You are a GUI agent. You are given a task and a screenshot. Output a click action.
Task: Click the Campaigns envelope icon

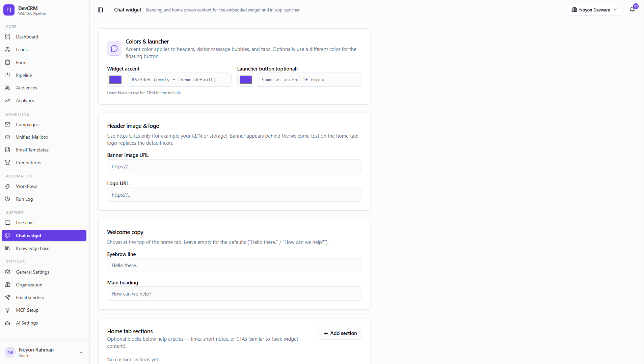tap(8, 124)
